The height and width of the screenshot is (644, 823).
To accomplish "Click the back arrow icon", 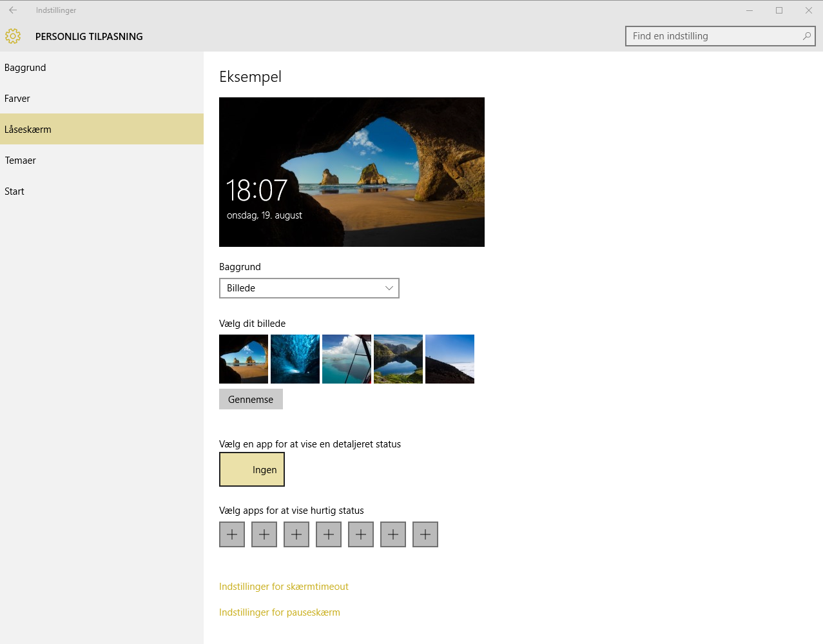I will tap(13, 10).
